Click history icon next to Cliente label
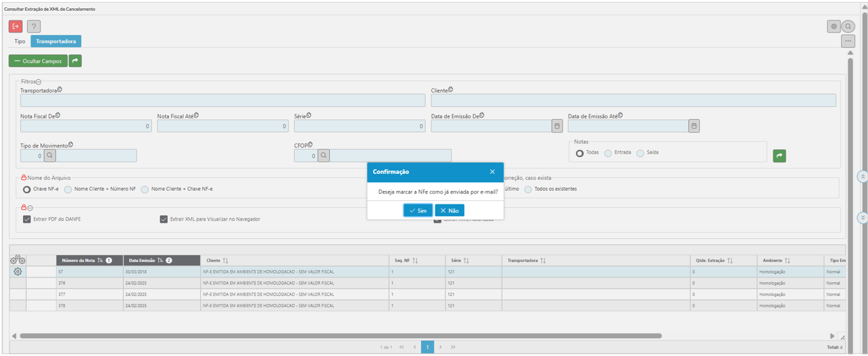 (450, 89)
